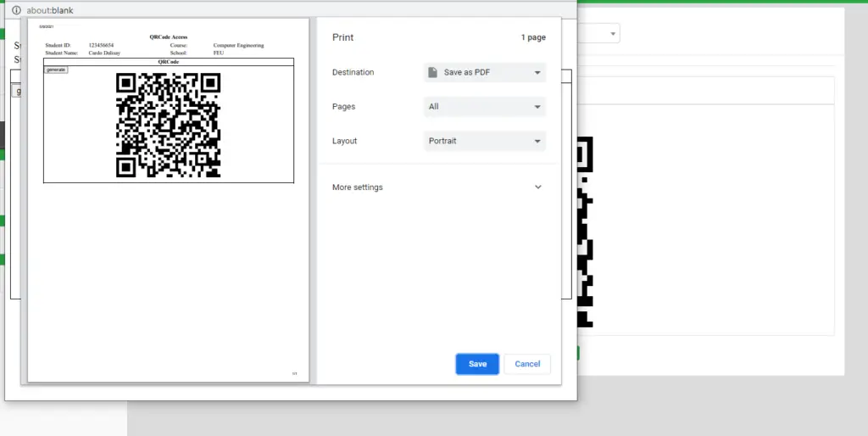Click the Cardo Dalisay student name
The image size is (868, 436).
[x=104, y=53]
